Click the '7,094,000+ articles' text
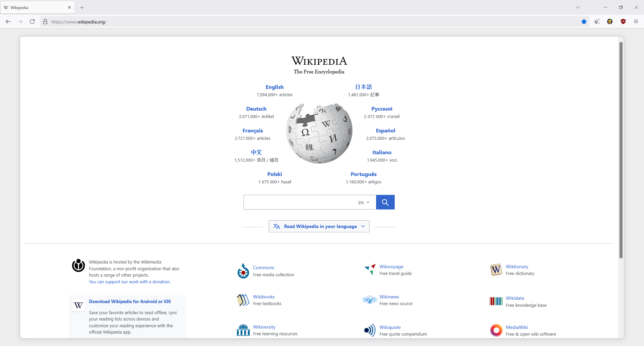This screenshot has height=346, width=644. 275,95
